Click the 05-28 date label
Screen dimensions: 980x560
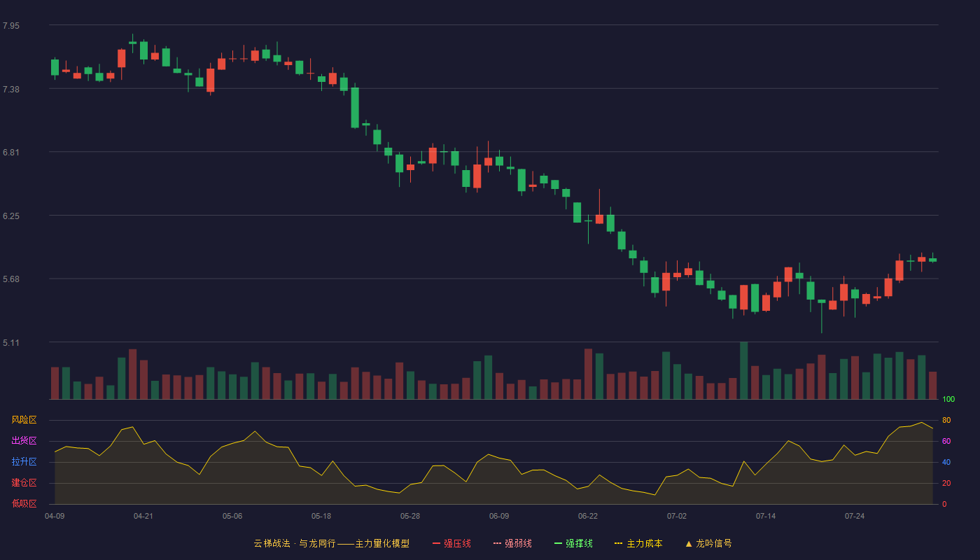(410, 516)
